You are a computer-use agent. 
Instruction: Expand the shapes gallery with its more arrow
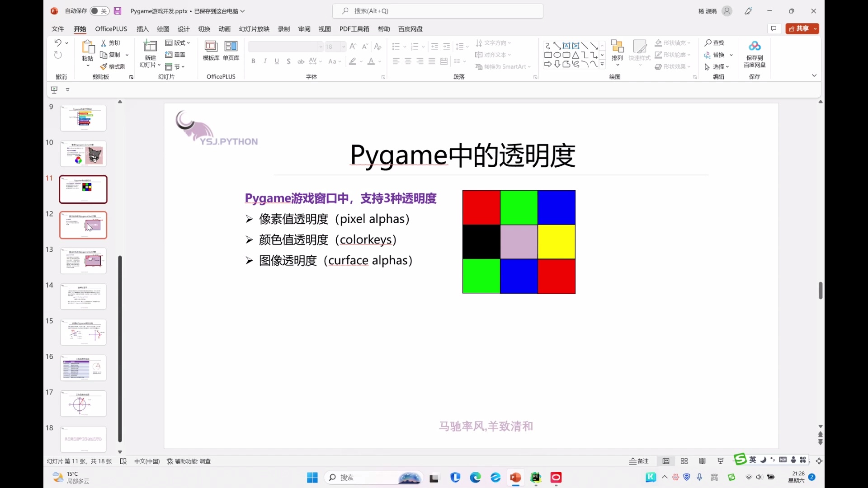click(x=603, y=65)
